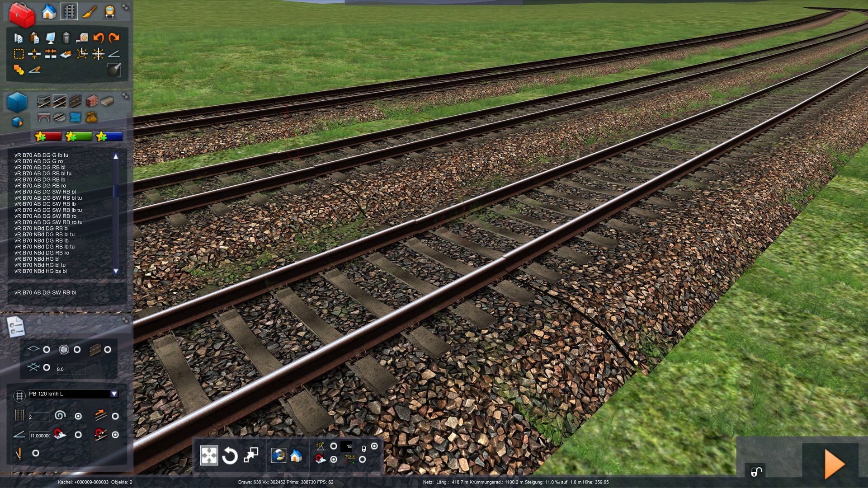
Task: Click the trash can delete icon
Action: click(x=66, y=38)
